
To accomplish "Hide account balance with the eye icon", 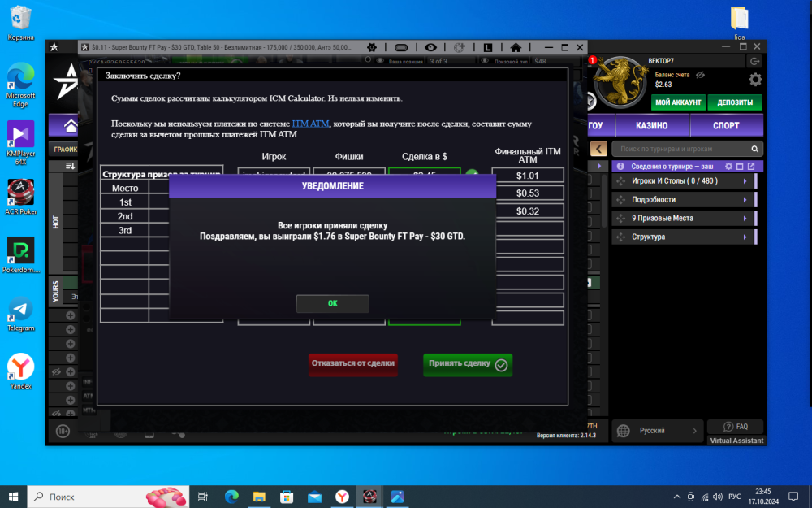I will pyautogui.click(x=700, y=75).
